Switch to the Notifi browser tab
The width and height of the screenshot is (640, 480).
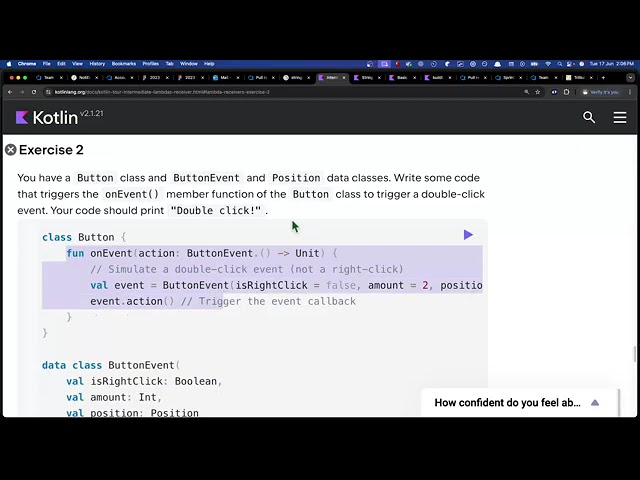[84, 78]
